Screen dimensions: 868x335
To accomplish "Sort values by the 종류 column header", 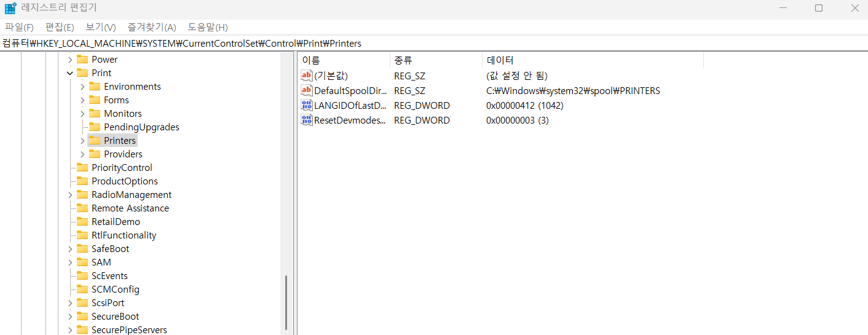I will (436, 60).
